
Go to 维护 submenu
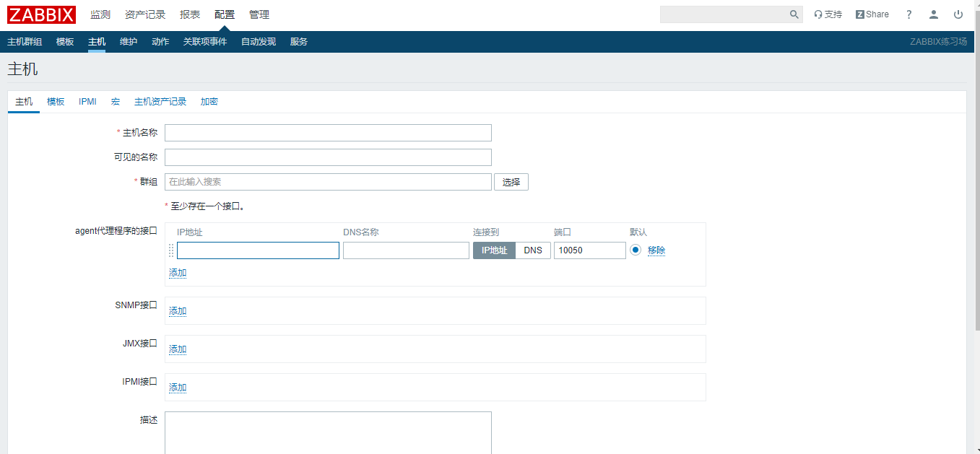pos(129,42)
